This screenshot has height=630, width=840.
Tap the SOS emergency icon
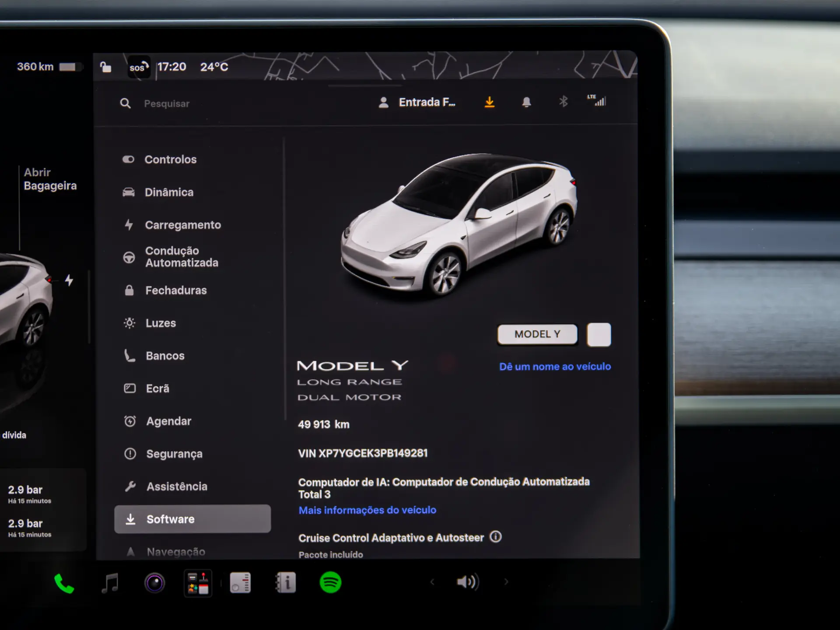[139, 67]
